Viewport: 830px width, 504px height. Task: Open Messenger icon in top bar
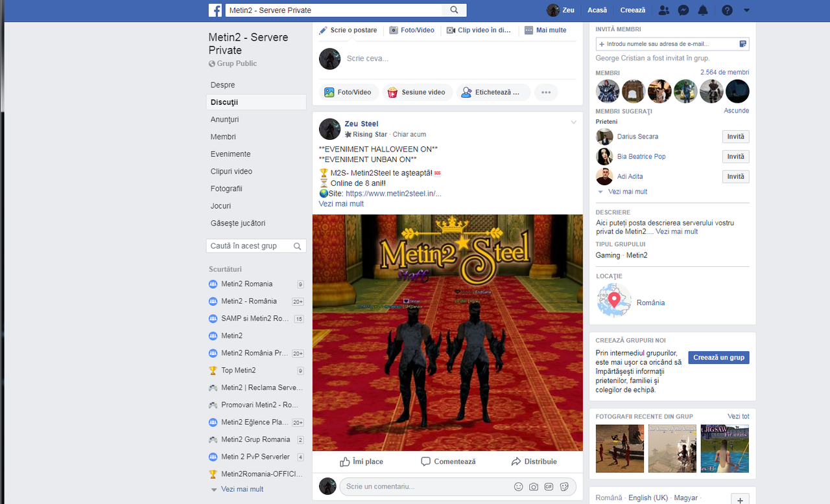[683, 10]
